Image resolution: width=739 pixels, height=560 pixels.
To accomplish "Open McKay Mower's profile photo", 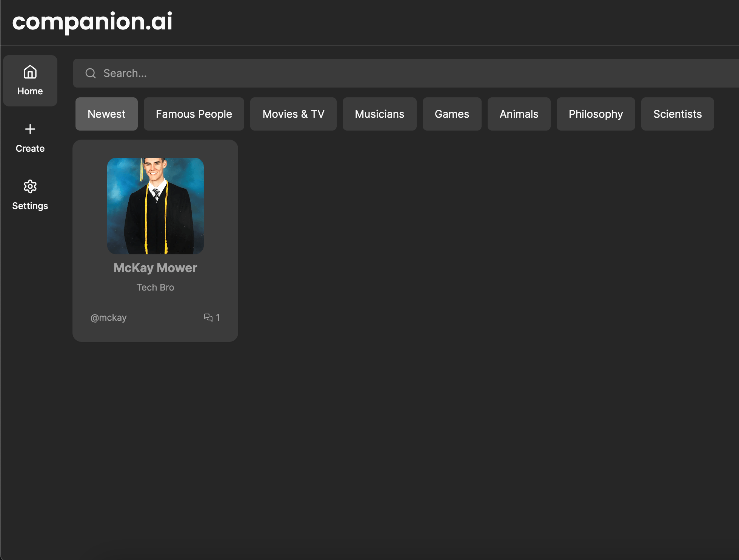I will (x=155, y=206).
